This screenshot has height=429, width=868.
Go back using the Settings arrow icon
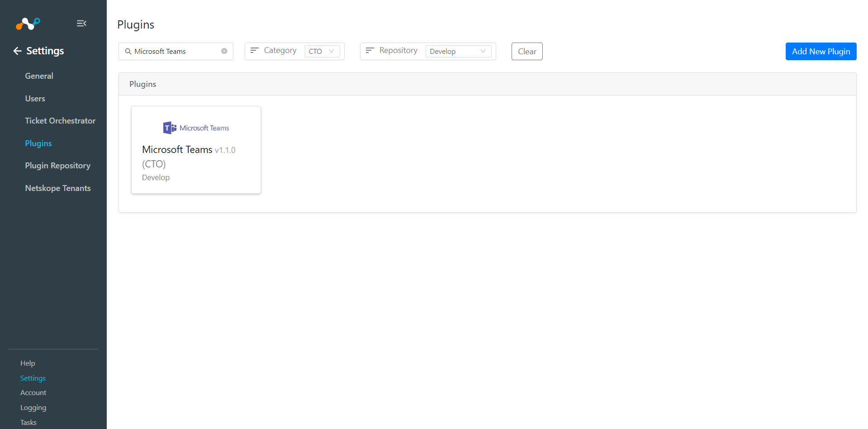click(17, 51)
